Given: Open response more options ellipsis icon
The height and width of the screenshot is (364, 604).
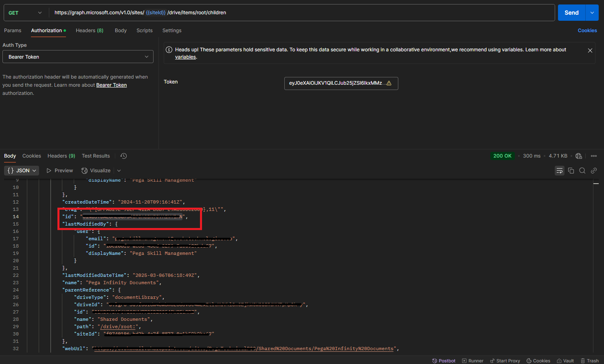Looking at the screenshot, I should (594, 156).
